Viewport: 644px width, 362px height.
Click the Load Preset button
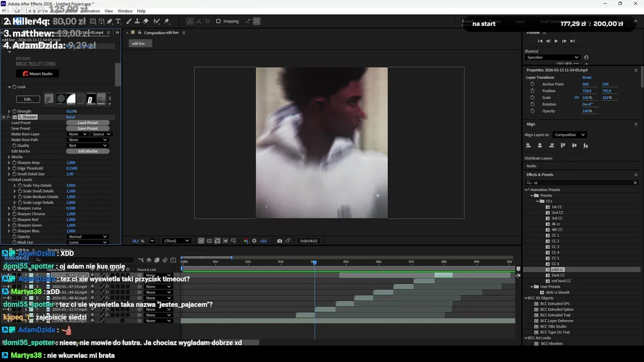coord(88,123)
